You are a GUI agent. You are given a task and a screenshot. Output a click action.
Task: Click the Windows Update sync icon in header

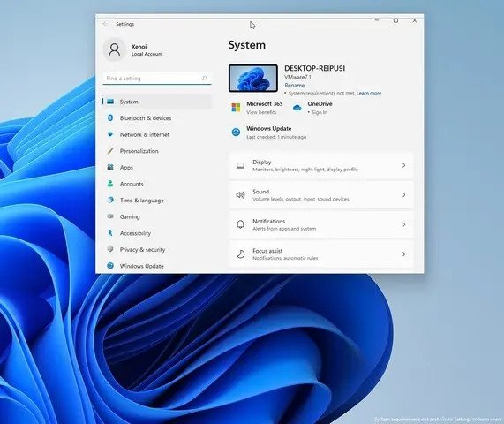236,132
